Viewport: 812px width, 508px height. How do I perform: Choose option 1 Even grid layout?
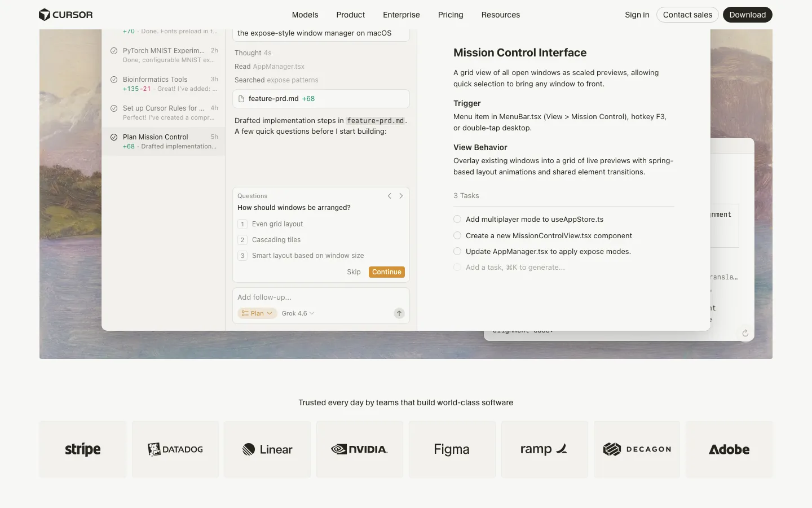pyautogui.click(x=321, y=224)
